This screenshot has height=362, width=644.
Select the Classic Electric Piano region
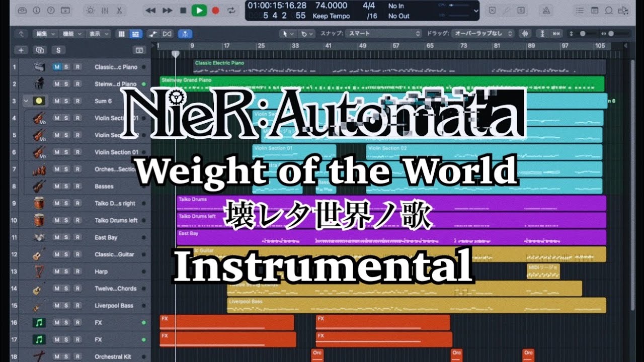pos(400,67)
